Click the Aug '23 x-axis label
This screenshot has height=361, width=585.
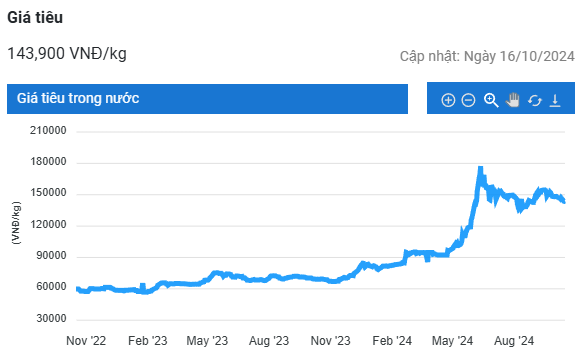pyautogui.click(x=269, y=341)
